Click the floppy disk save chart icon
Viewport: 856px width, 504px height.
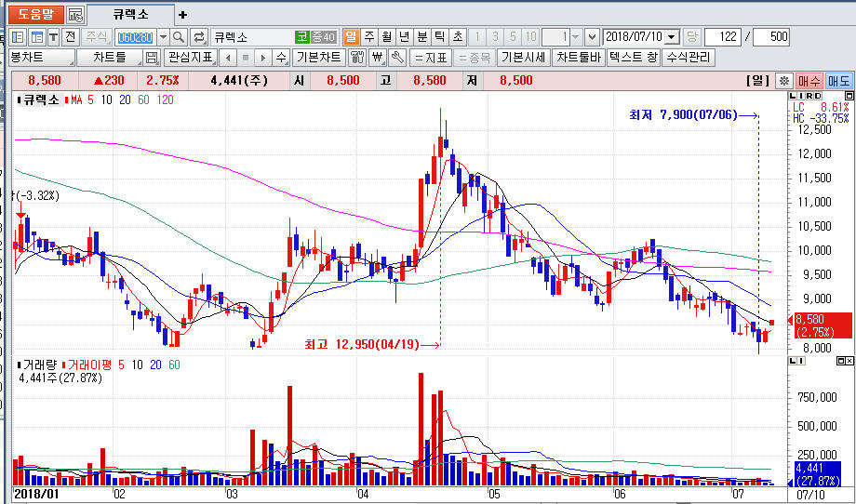152,58
